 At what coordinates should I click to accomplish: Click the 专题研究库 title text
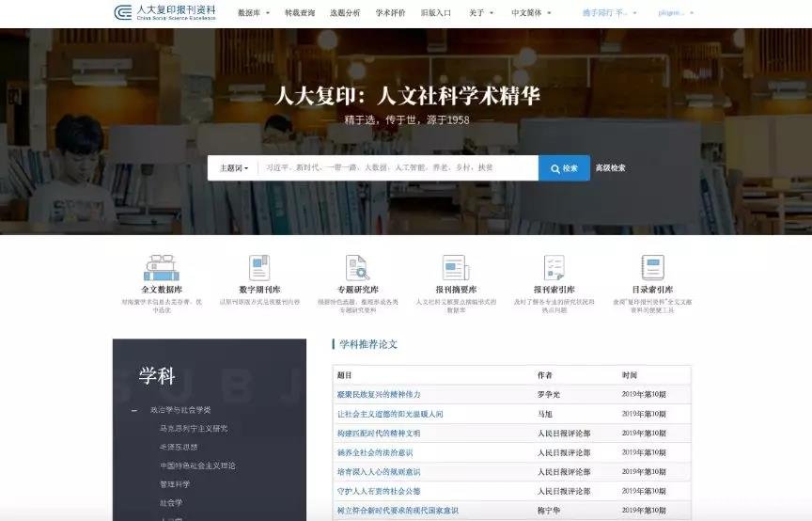(x=357, y=290)
